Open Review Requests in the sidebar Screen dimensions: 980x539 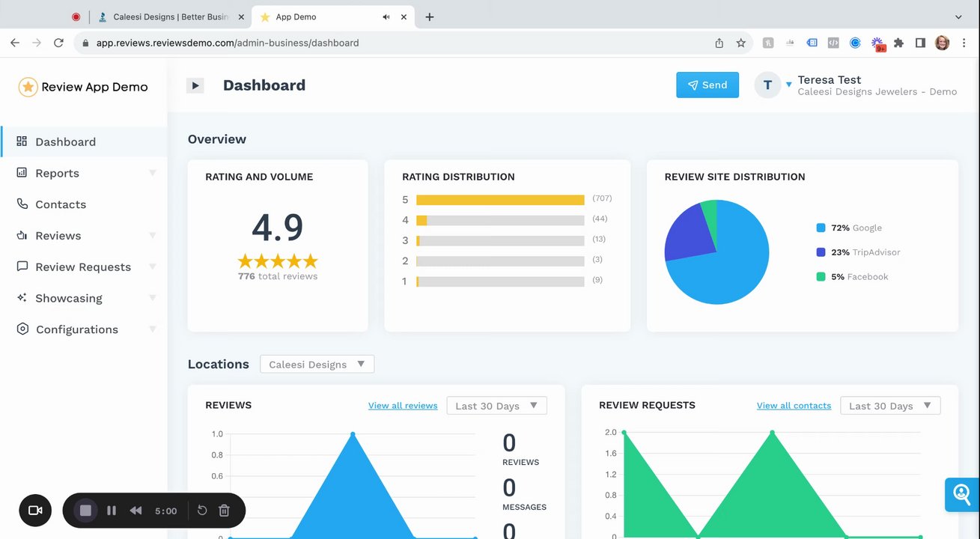[83, 267]
